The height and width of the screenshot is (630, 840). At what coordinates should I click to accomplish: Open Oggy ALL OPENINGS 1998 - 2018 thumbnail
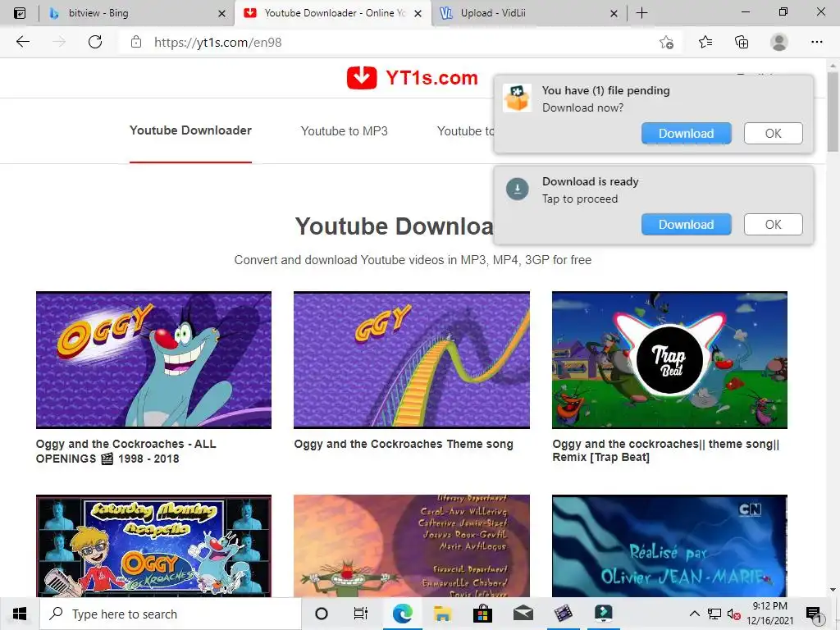tap(153, 360)
